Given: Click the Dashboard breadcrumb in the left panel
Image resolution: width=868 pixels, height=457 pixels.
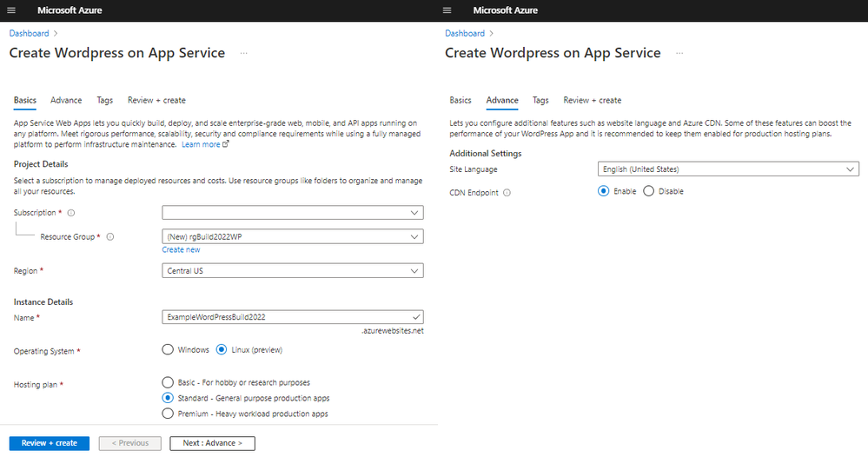Looking at the screenshot, I should 29,33.
